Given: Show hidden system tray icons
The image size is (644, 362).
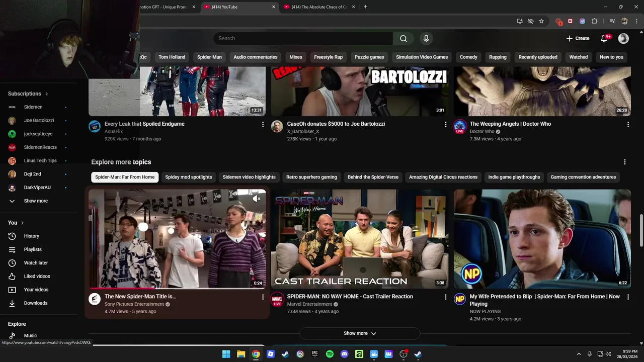Looking at the screenshot, I should pos(579,354).
